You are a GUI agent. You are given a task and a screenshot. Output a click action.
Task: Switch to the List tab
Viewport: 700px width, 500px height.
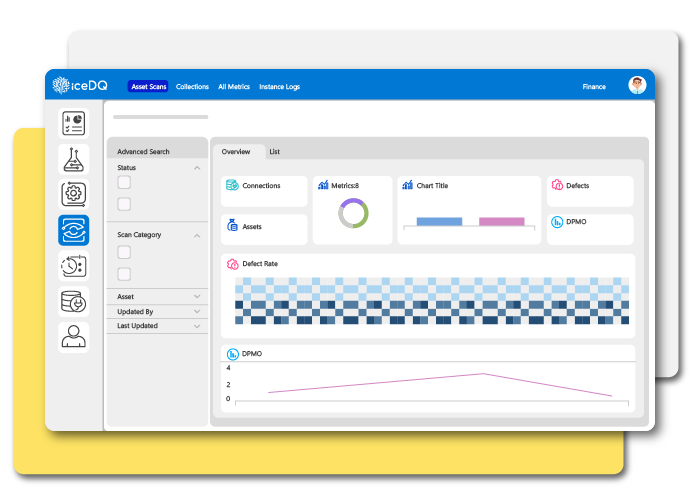[274, 152]
